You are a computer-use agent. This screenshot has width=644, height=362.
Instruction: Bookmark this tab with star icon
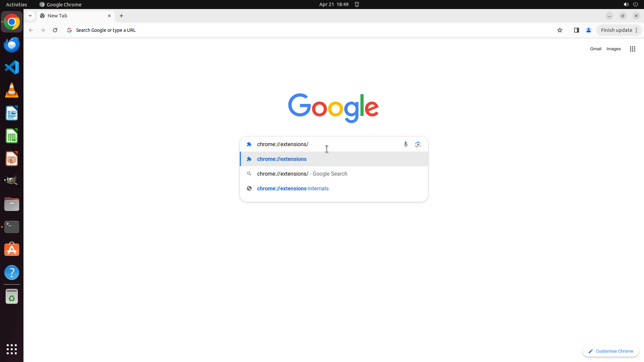(x=559, y=30)
